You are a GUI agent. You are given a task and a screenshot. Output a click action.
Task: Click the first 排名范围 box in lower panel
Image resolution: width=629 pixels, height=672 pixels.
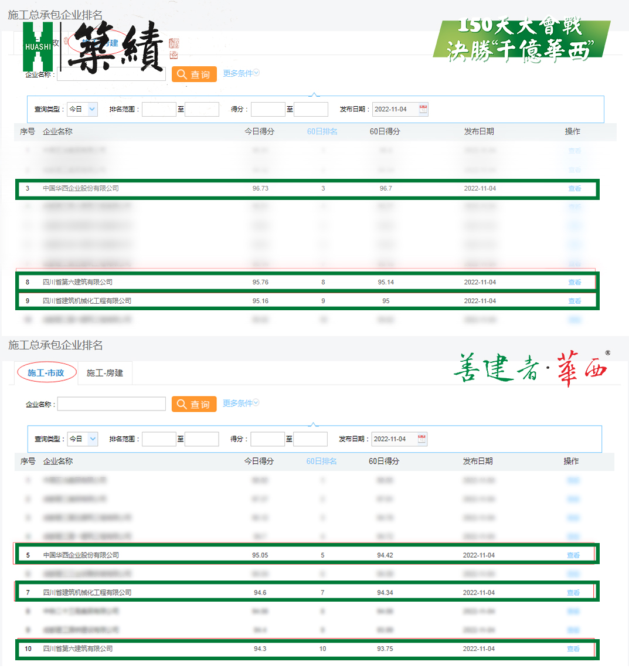coord(159,439)
